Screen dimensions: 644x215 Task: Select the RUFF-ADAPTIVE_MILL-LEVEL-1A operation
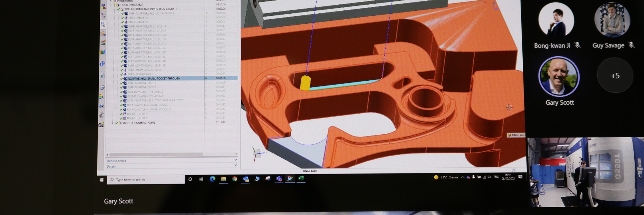coord(147,26)
